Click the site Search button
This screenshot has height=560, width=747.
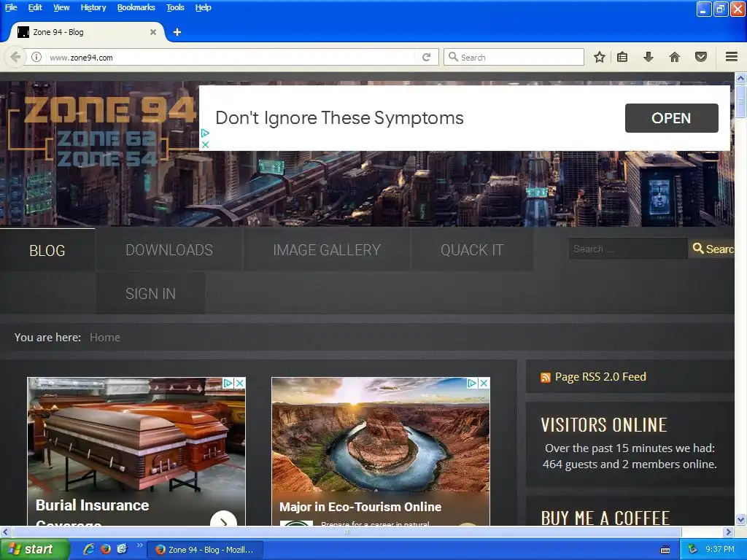pos(712,249)
